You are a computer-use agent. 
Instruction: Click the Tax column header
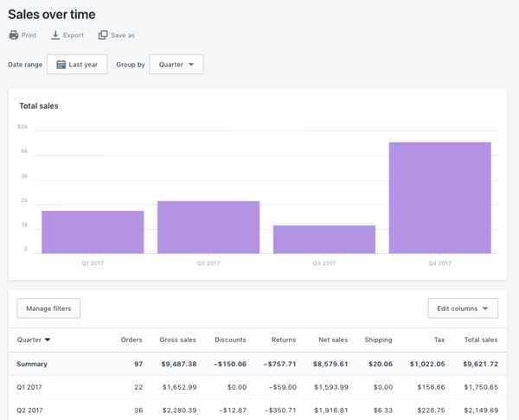[439, 340]
